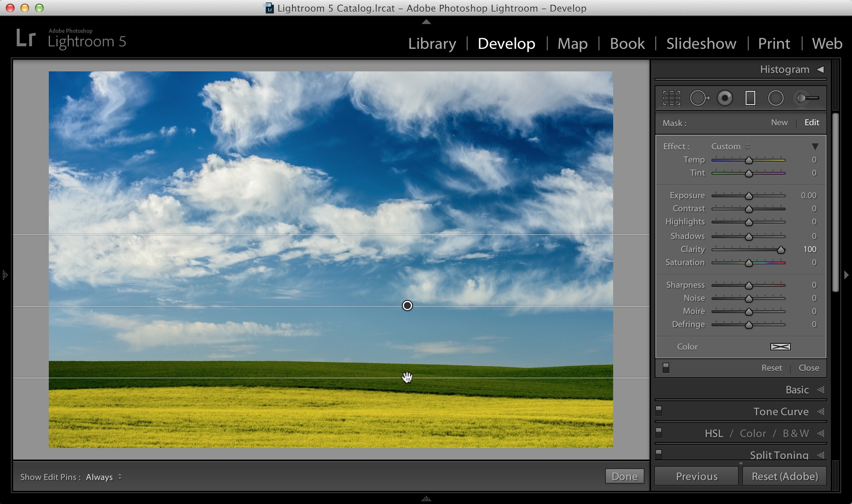Image resolution: width=852 pixels, height=504 pixels.
Task: Toggle the Split Toning panel switch
Action: pyautogui.click(x=658, y=454)
